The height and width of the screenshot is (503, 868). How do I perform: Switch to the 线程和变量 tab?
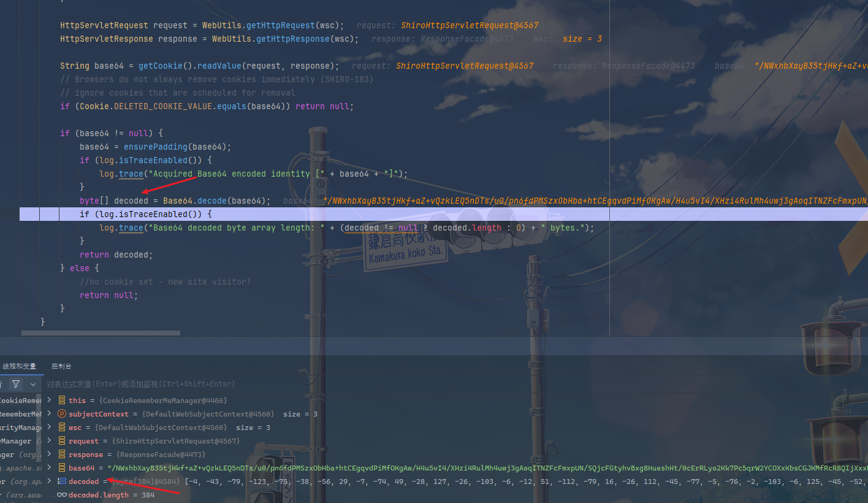pyautogui.click(x=18, y=366)
